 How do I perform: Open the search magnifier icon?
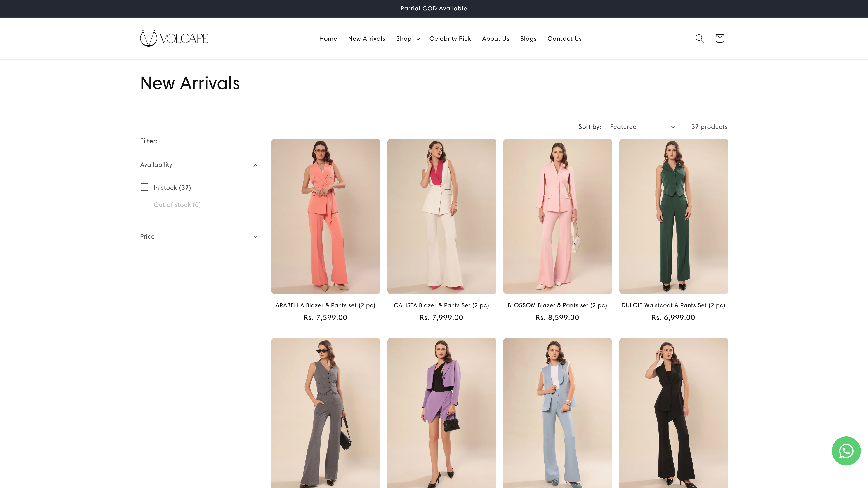click(x=700, y=38)
